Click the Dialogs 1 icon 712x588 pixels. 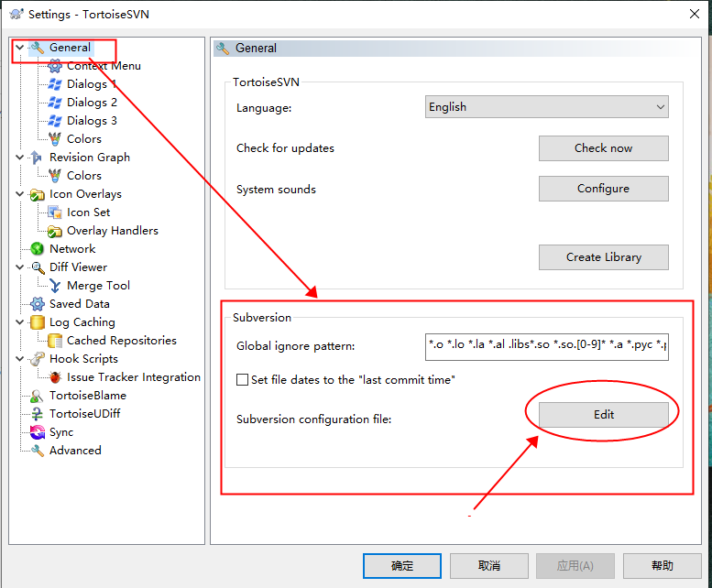click(x=54, y=84)
